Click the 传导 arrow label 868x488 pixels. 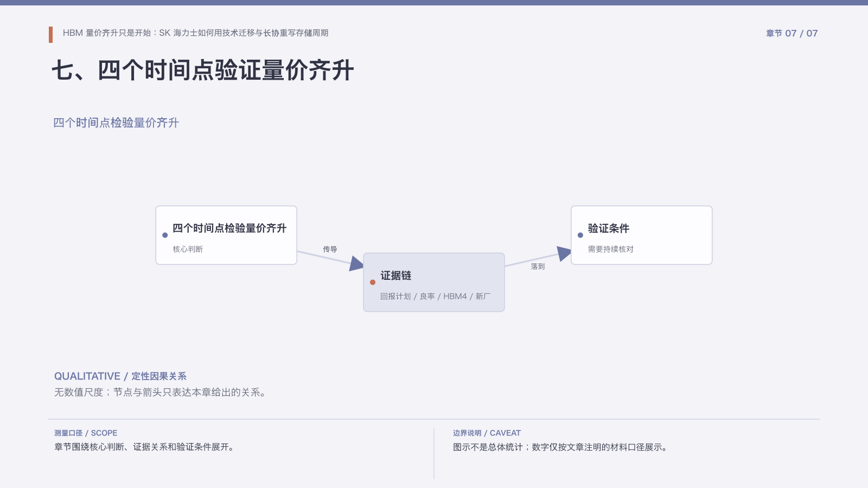330,249
